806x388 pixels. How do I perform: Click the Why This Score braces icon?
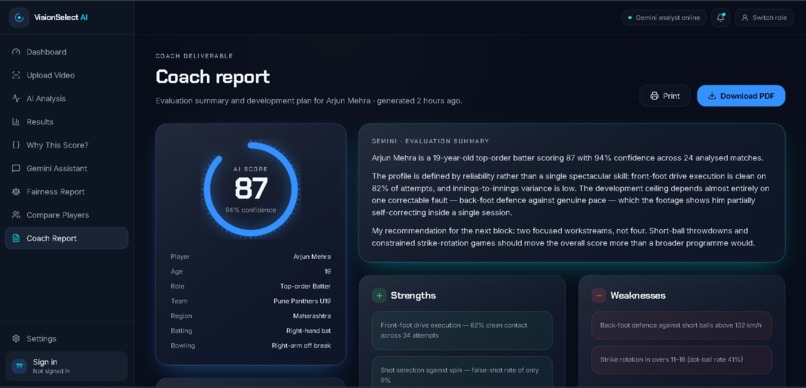click(x=16, y=145)
